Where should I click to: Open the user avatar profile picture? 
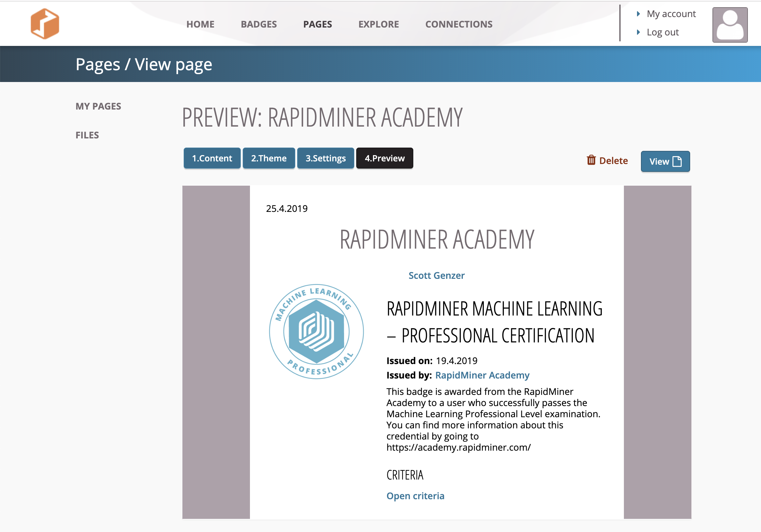point(730,25)
